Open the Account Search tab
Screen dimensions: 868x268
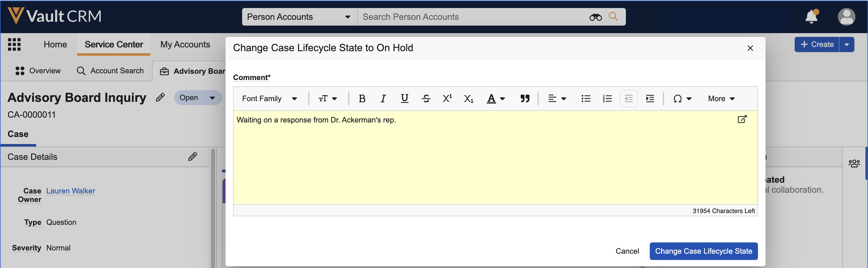[110, 71]
